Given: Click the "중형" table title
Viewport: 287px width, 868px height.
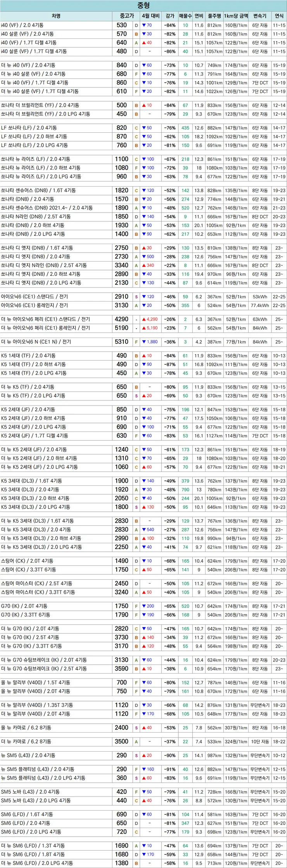Looking at the screenshot, I should (x=143, y=5).
